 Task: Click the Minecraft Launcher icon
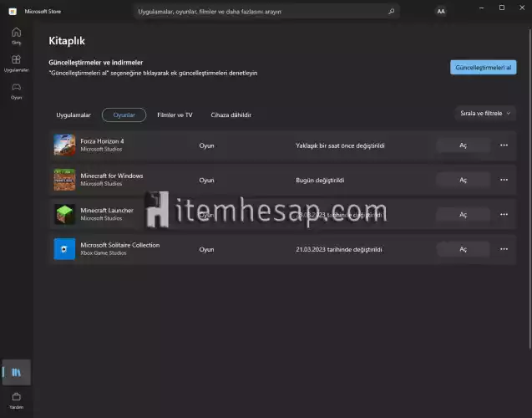pos(64,214)
